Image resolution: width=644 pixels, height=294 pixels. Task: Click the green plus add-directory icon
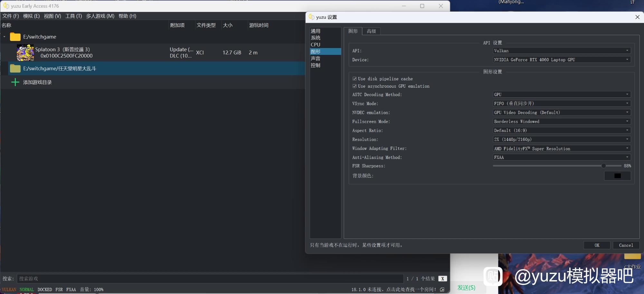[x=15, y=82]
